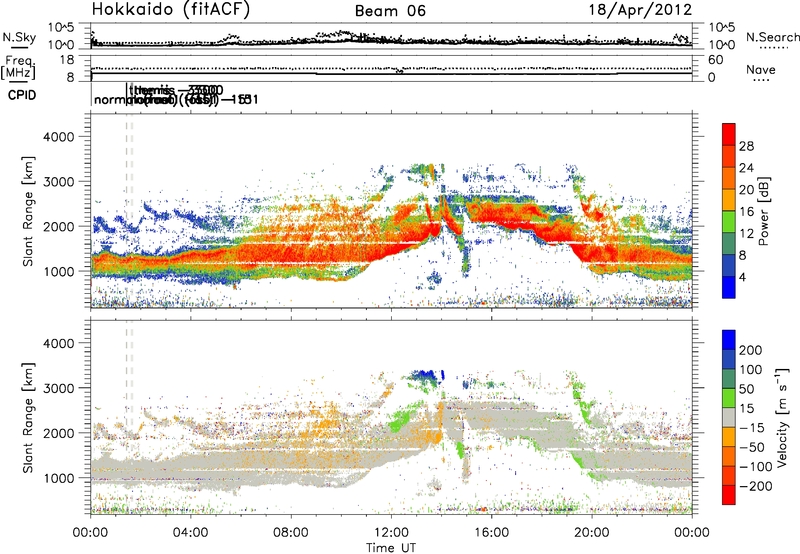This screenshot has width=800, height=554.
Task: Click the "1000" tick of the power panel
Action: pos(58,271)
